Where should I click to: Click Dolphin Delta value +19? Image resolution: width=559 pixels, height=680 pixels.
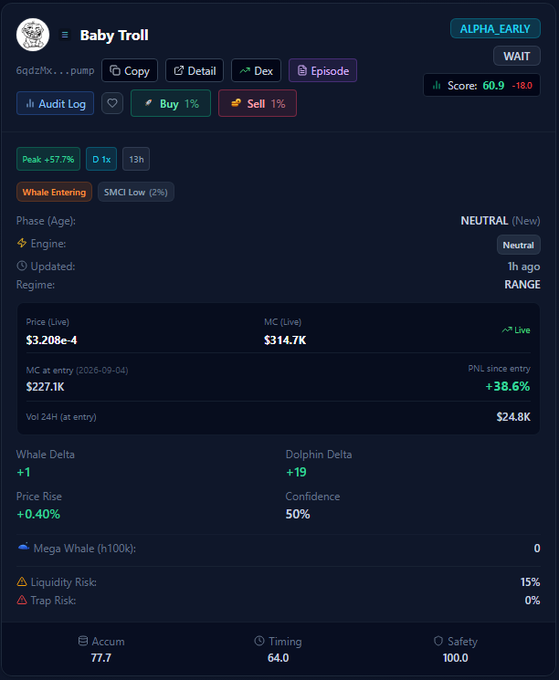point(296,472)
